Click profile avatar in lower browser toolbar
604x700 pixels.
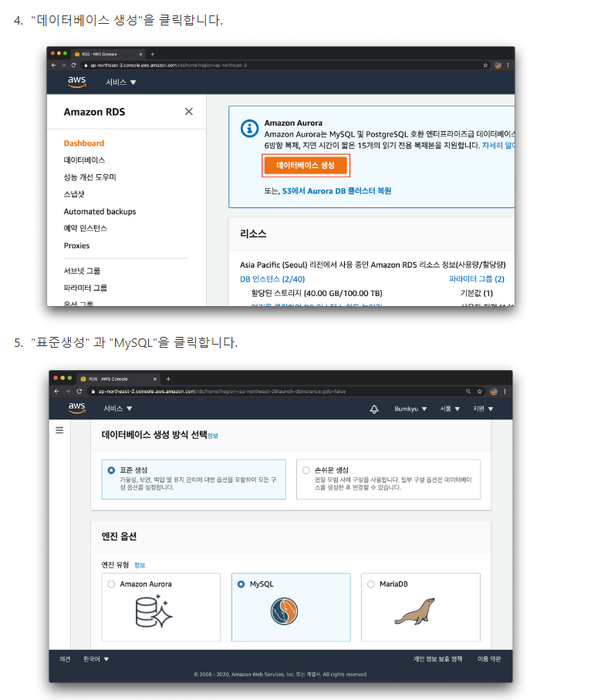[x=493, y=392]
